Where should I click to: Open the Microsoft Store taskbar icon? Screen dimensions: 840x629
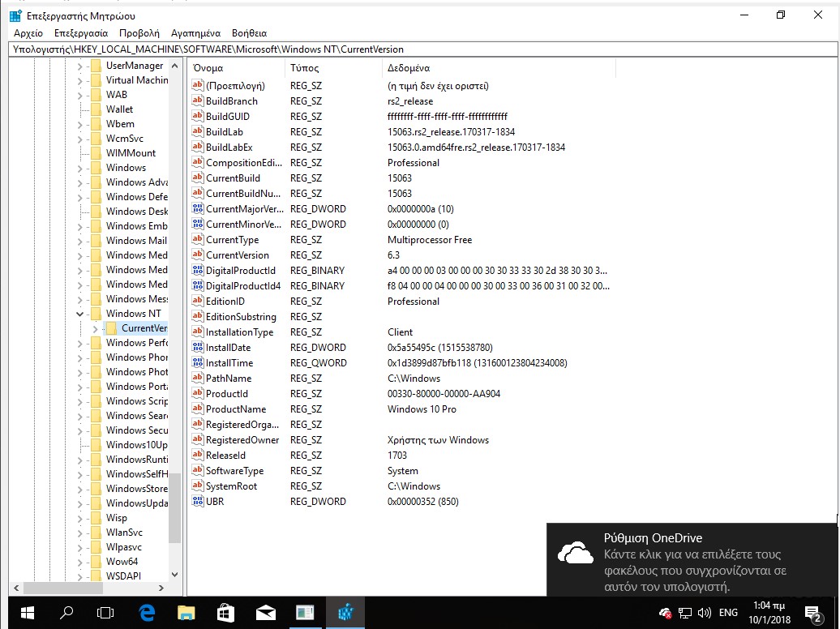[x=225, y=613]
